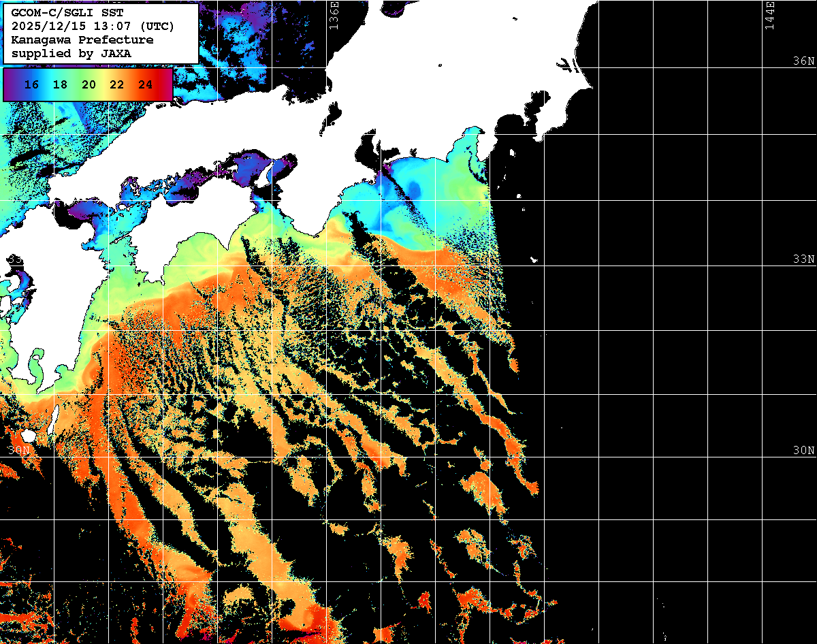Viewport: 817px width, 644px height.
Task: Pick the "20" label on the legend bar
Action: tap(89, 85)
